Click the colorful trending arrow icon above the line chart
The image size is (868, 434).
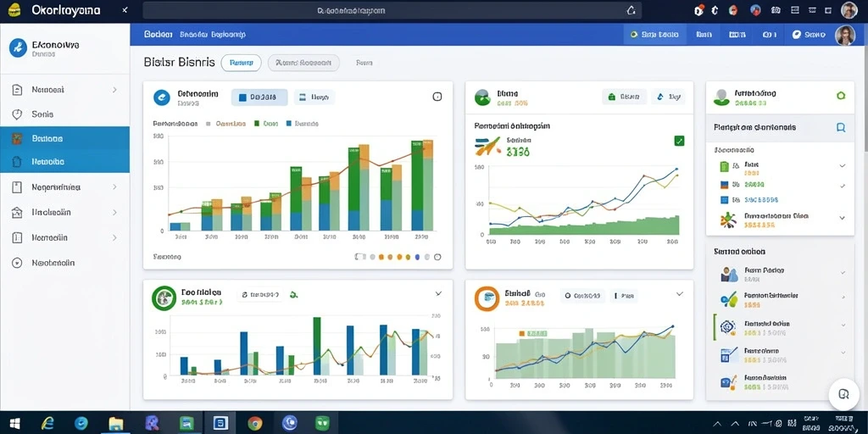click(487, 146)
